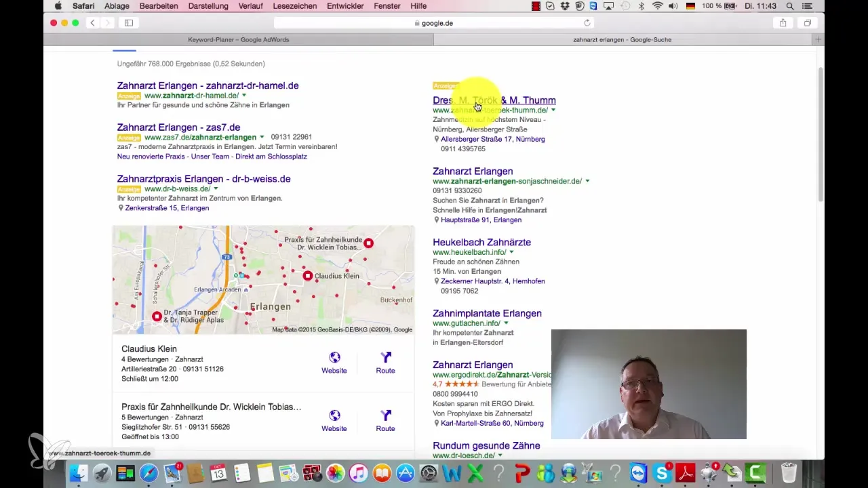Open System Preferences gear in the Dock
Screen dimensions: 868x488
point(429,472)
